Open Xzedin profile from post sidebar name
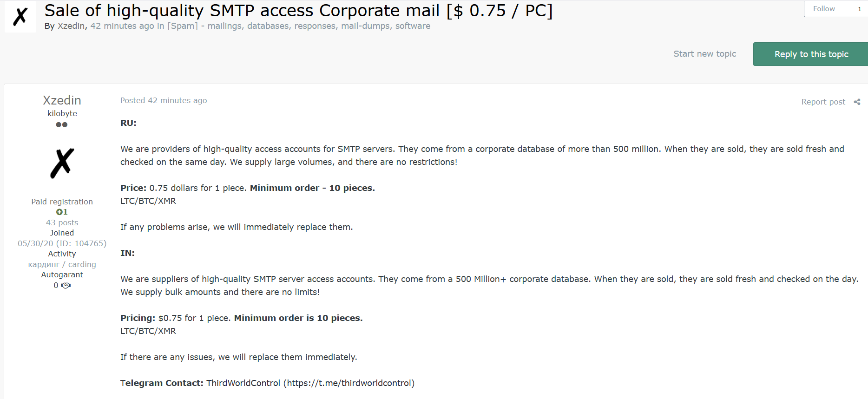Image resolution: width=868 pixels, height=399 pixels. (62, 100)
